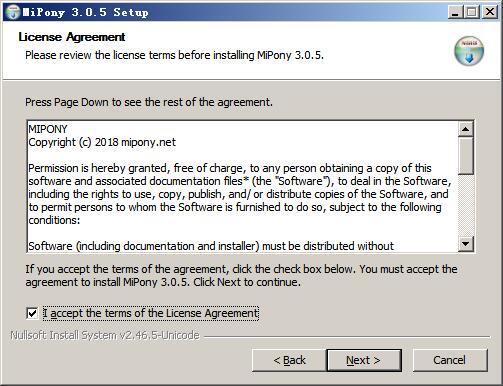Go back with the '< Back' button
This screenshot has width=503, height=386.
(289, 360)
